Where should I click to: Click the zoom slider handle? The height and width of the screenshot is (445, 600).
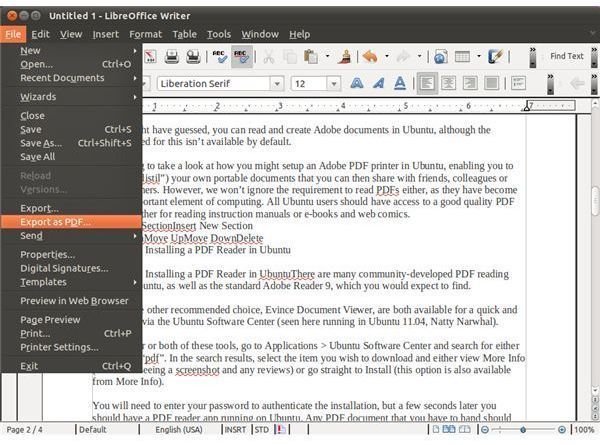523,430
